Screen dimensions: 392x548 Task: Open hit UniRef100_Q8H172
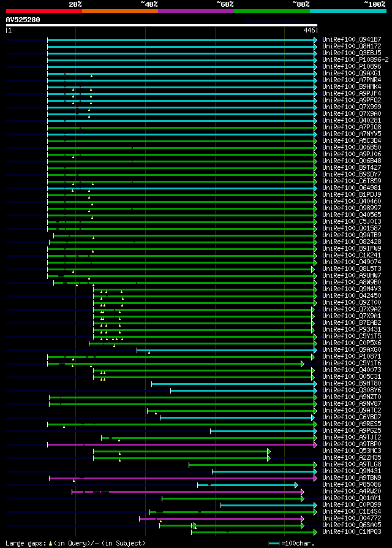point(352,46)
